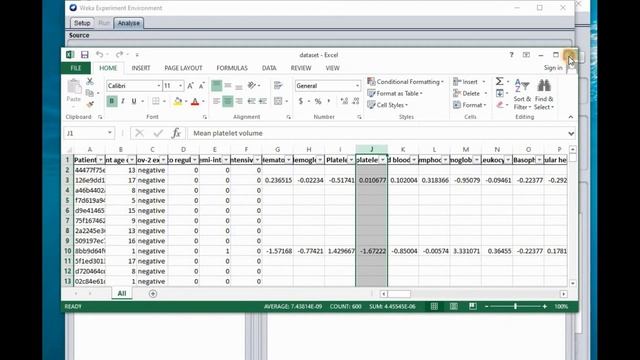640x360 pixels.
Task: Open the Font name dropdown
Action: [159, 86]
